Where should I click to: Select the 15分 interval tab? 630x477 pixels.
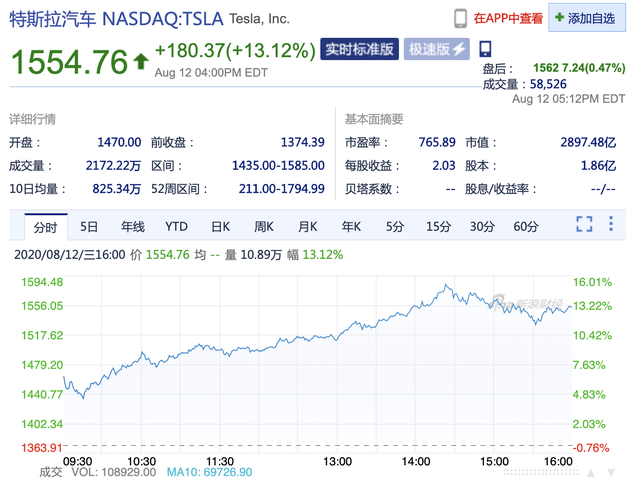pyautogui.click(x=438, y=227)
